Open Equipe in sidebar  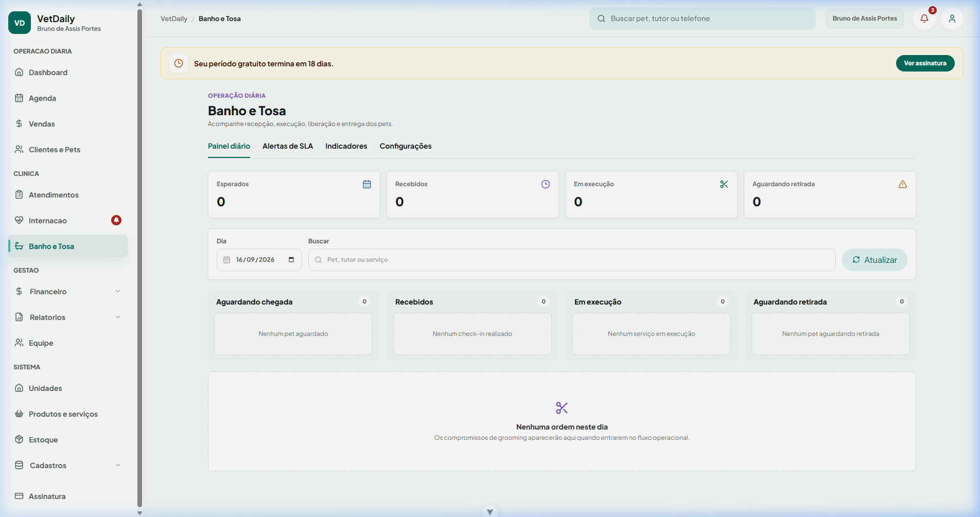(68, 343)
